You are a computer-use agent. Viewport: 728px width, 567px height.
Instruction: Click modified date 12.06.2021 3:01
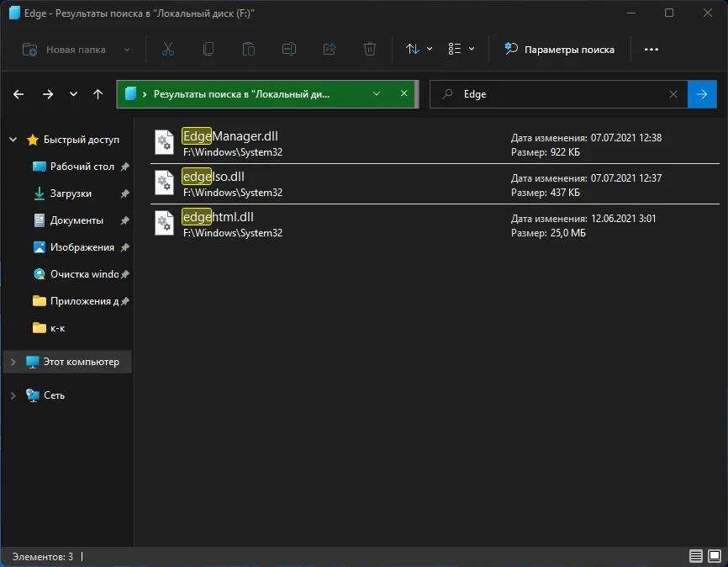[x=624, y=219]
